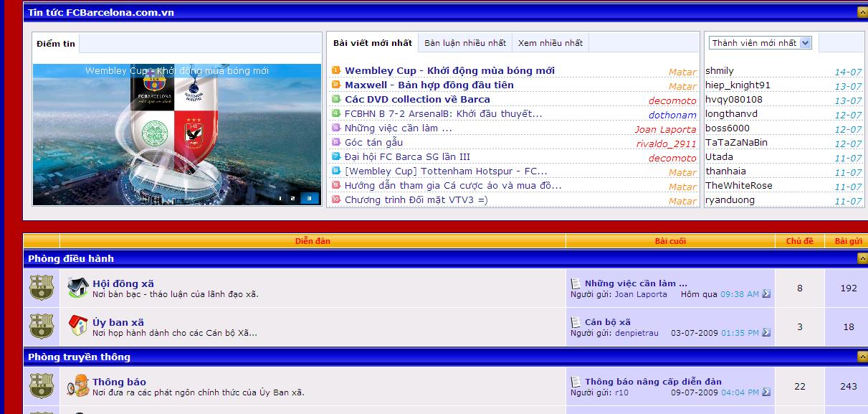Collapse the Phòng truyền thông category
The width and height of the screenshot is (868, 414).
coord(862,357)
